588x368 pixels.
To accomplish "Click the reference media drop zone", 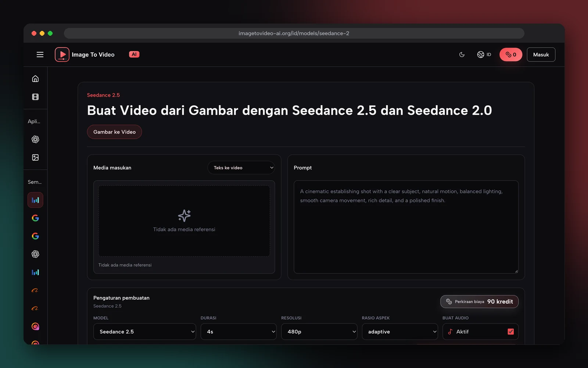I will click(x=184, y=221).
